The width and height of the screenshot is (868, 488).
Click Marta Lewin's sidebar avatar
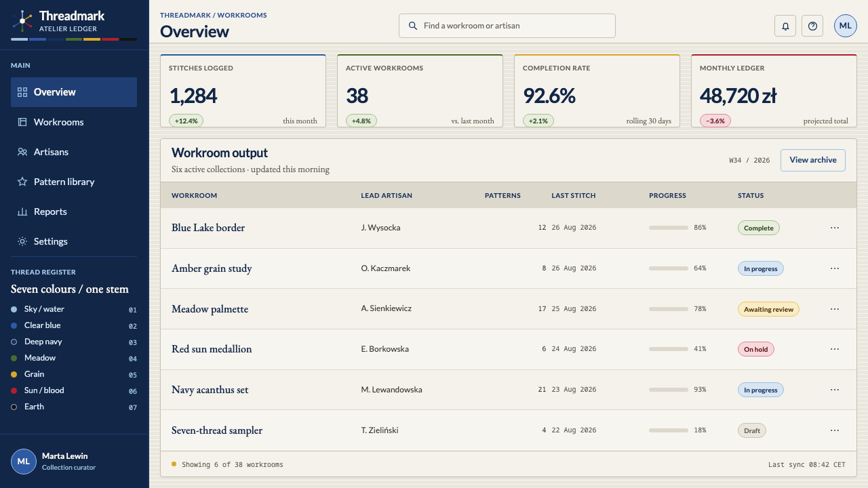(24, 462)
